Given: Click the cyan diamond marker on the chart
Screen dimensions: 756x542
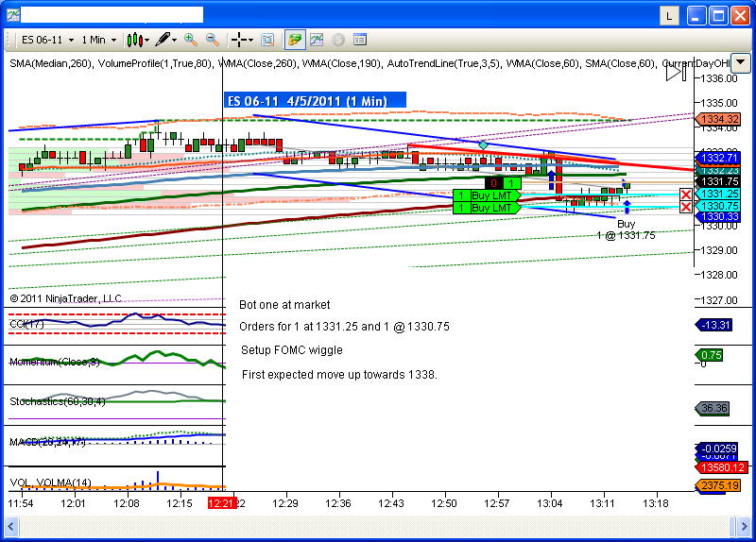Looking at the screenshot, I should [483, 144].
